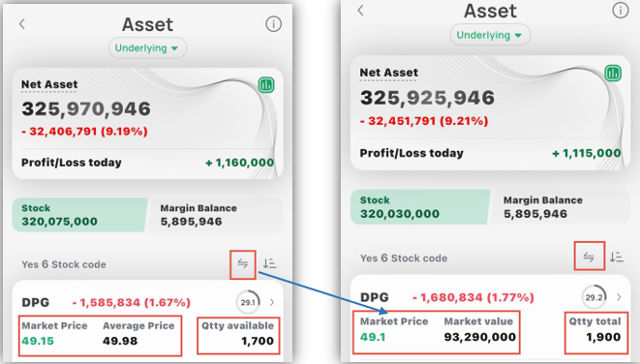
Task: Select Margin Balance tab on left screen
Action: [215, 215]
